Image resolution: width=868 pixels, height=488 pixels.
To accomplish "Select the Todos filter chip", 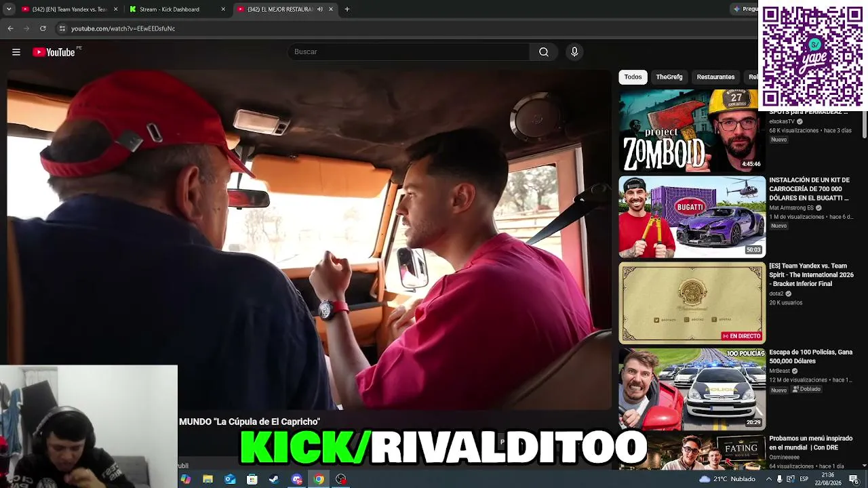I will [633, 77].
